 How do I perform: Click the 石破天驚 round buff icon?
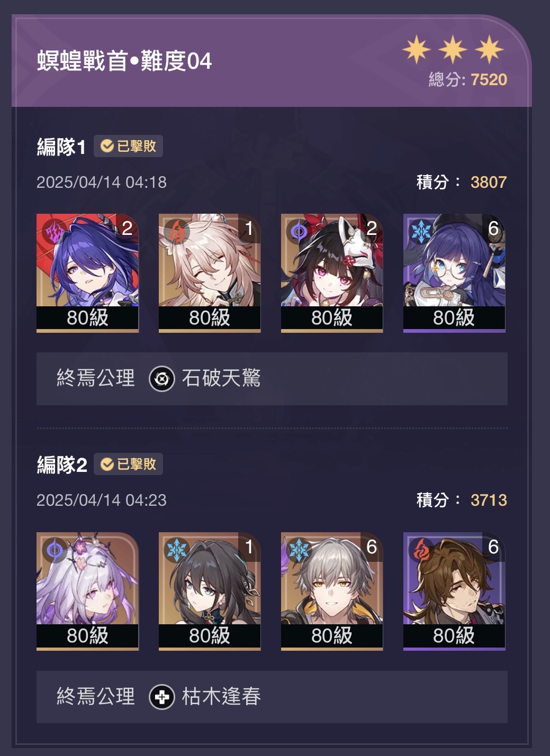point(162,379)
